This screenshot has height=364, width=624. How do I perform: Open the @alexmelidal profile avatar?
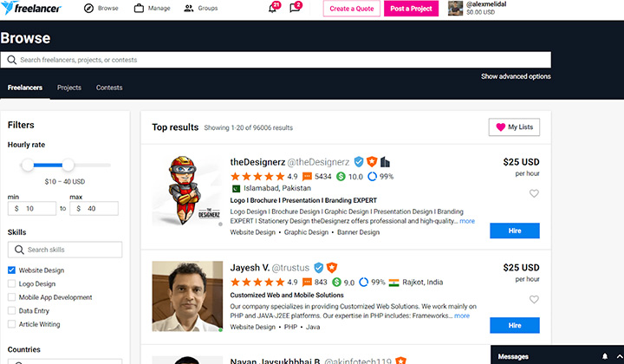point(455,8)
